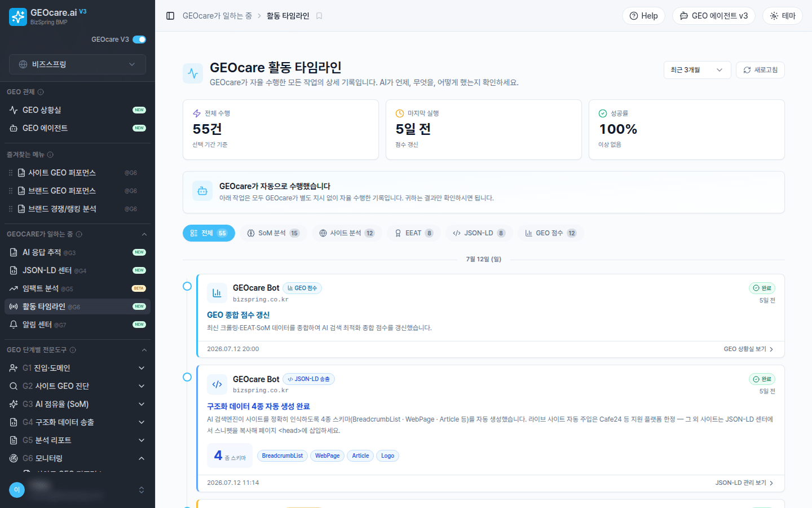Open JSON-LD 센터 menu item

[77, 270]
